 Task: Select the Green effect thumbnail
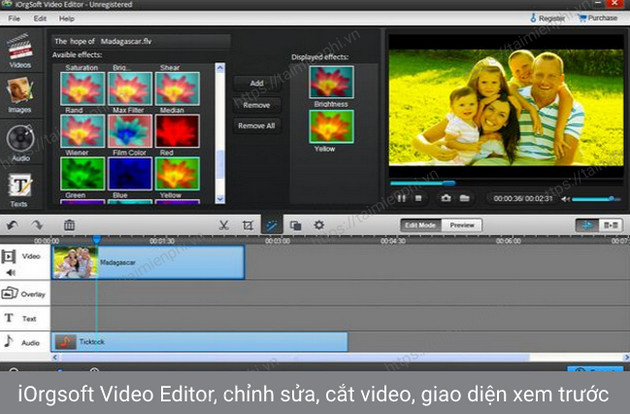pyautogui.click(x=82, y=174)
